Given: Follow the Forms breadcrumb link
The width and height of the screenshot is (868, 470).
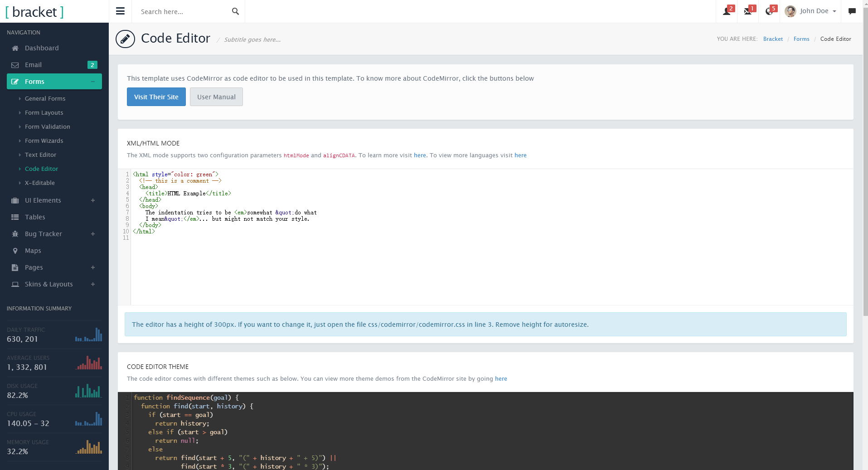Looking at the screenshot, I should coord(801,39).
